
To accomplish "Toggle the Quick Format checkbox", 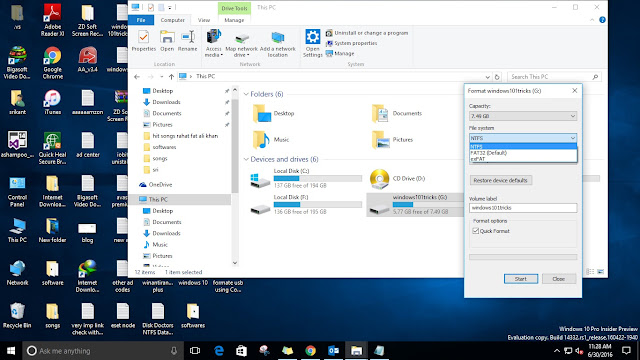I will pyautogui.click(x=476, y=231).
